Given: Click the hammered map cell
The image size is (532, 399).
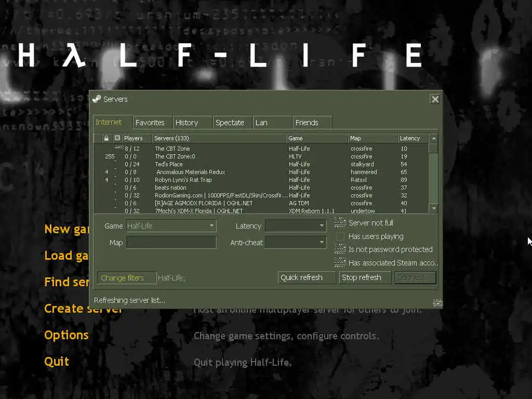Looking at the screenshot, I should [x=364, y=172].
